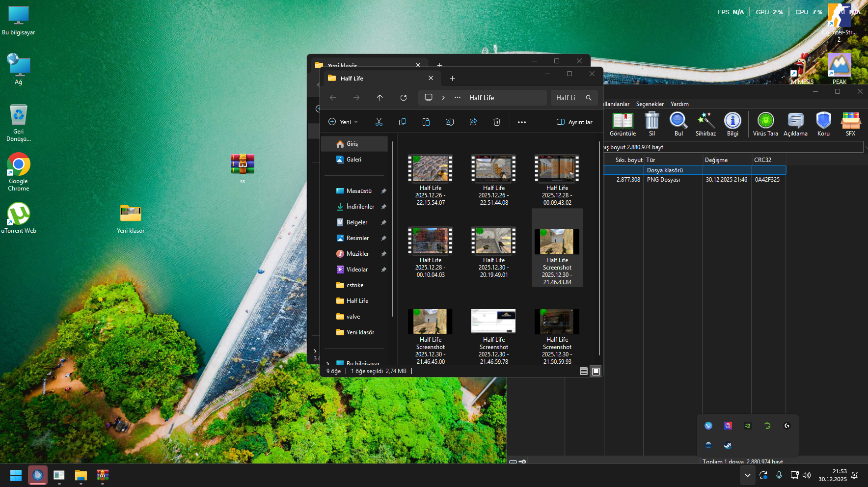Switch Explorer to details list view
Viewport: 868px width, 487px height.
584,371
